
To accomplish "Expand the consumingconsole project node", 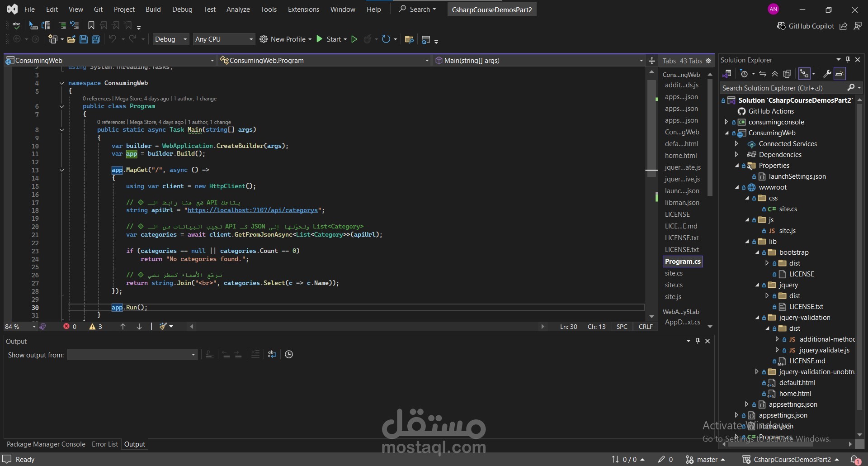I will [726, 122].
